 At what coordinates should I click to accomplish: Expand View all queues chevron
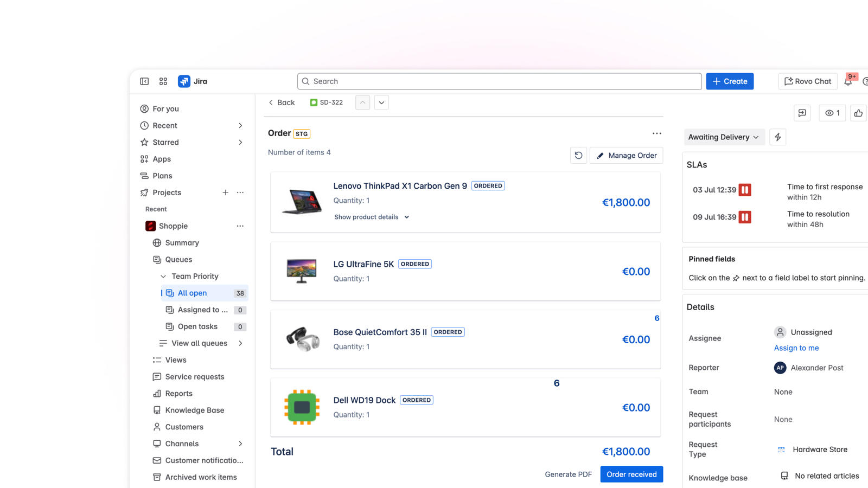[240, 343]
